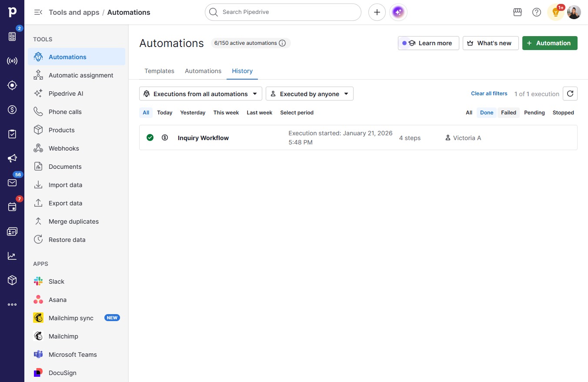
Task: Open Mailchimp sync app
Action: pos(77,318)
